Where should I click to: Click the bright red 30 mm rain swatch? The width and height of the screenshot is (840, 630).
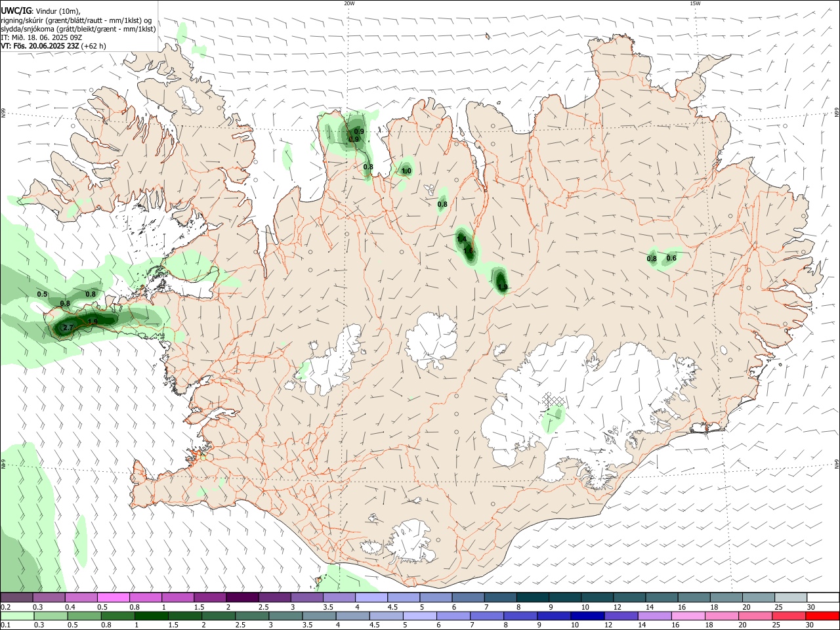point(824,616)
